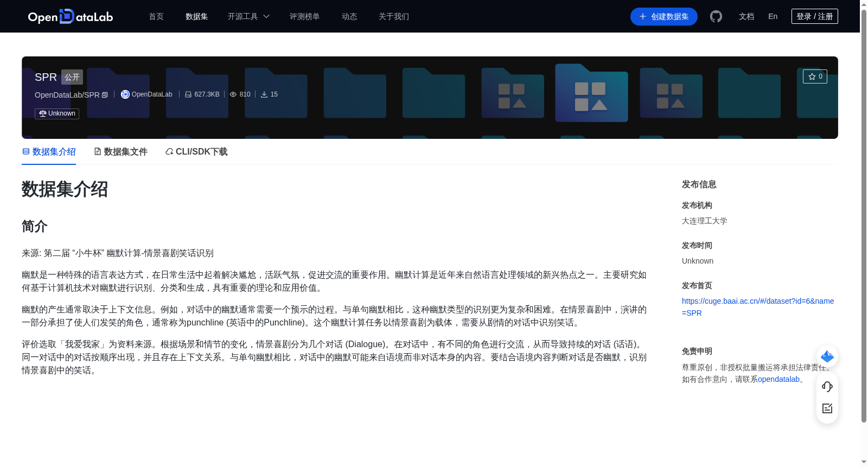Switch to the CLI/SDK下载 tab
This screenshot has height=467, width=868.
(x=196, y=152)
